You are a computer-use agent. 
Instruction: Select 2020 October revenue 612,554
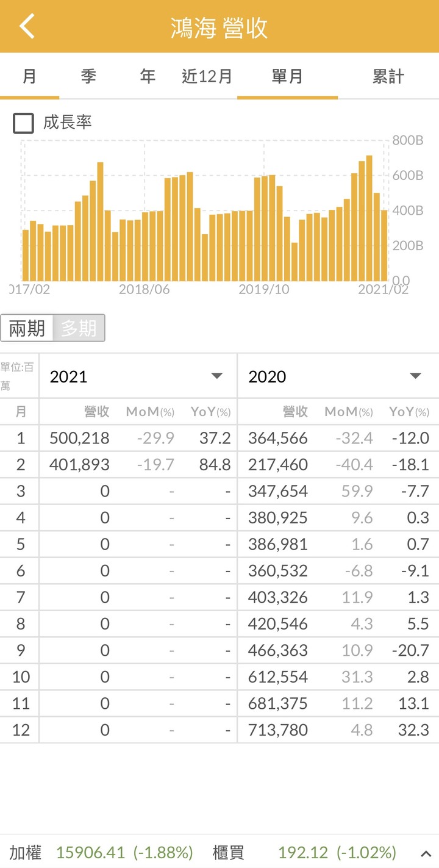pos(278,677)
